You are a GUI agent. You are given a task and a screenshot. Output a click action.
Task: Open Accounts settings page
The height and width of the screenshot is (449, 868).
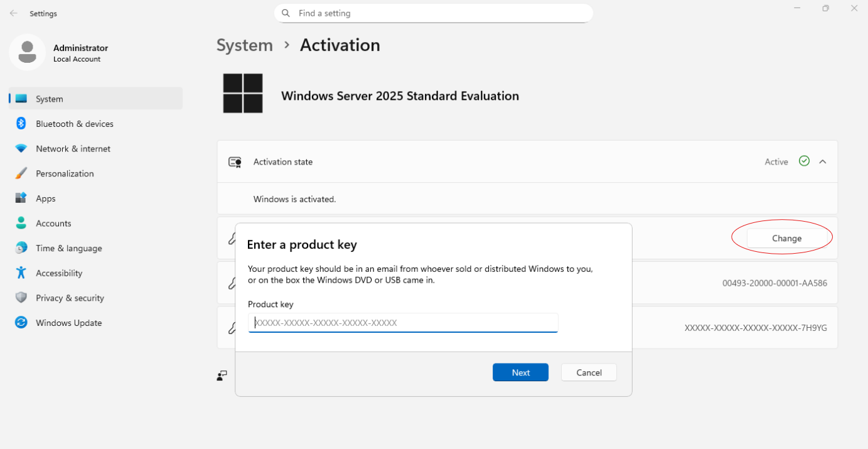(95, 223)
